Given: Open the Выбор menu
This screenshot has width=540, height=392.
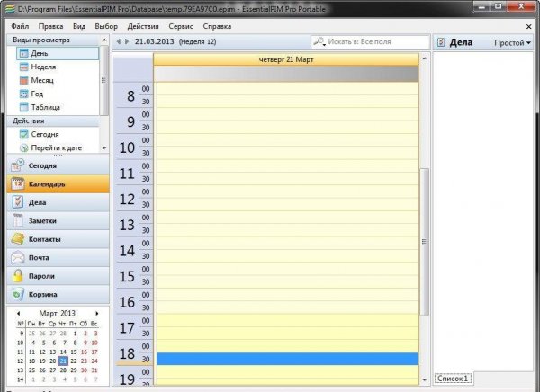Looking at the screenshot, I should click(x=106, y=26).
